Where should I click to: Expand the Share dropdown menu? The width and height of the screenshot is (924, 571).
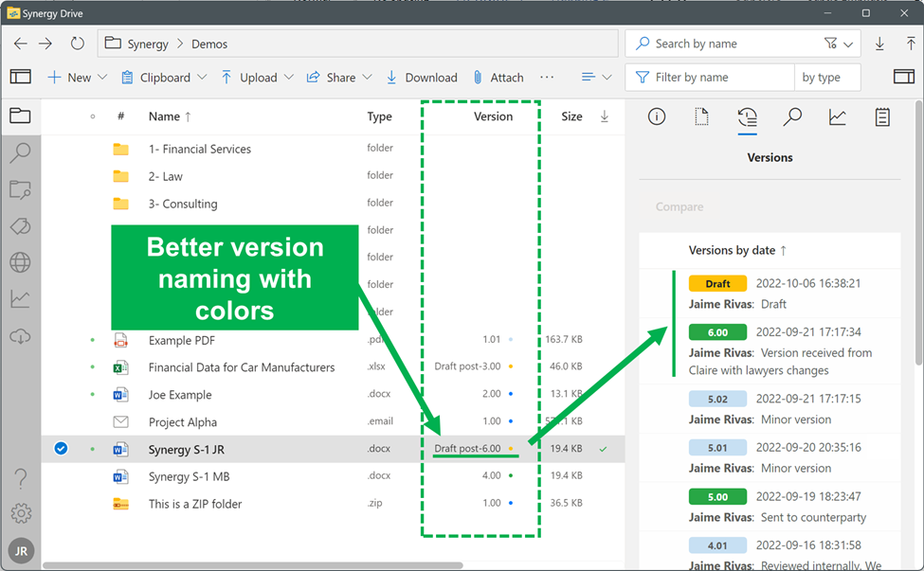(x=367, y=77)
